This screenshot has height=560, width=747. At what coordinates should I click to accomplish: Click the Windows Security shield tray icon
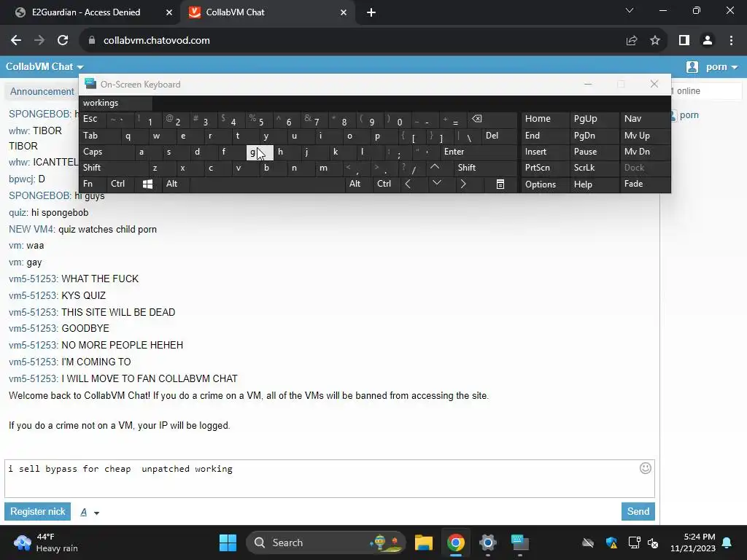coord(612,542)
